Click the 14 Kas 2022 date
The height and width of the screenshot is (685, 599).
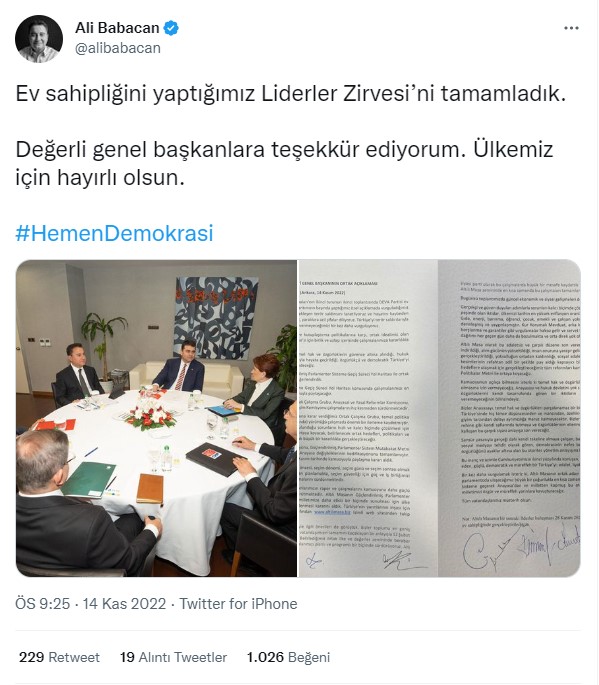124,604
